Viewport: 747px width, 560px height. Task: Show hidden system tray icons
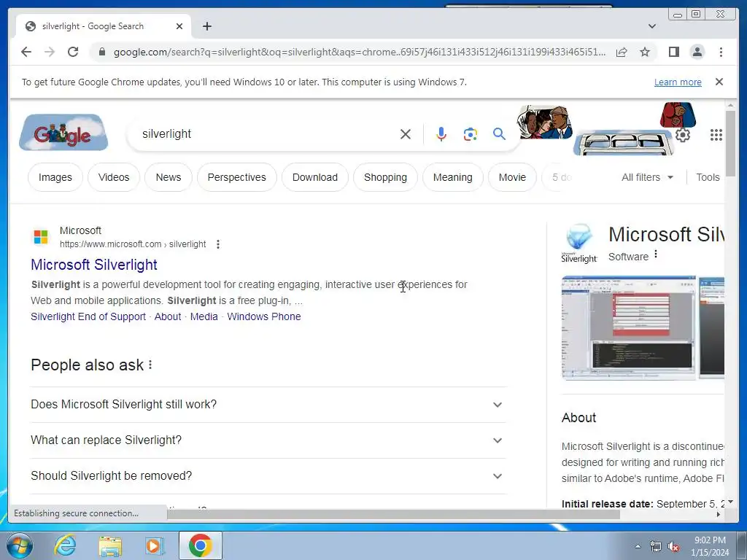point(638,546)
